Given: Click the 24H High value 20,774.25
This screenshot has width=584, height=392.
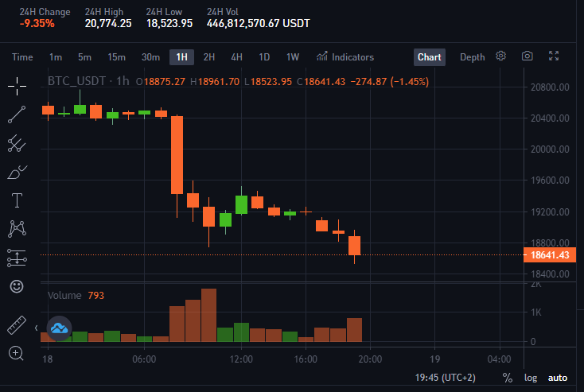Looking at the screenshot, I should [x=108, y=23].
